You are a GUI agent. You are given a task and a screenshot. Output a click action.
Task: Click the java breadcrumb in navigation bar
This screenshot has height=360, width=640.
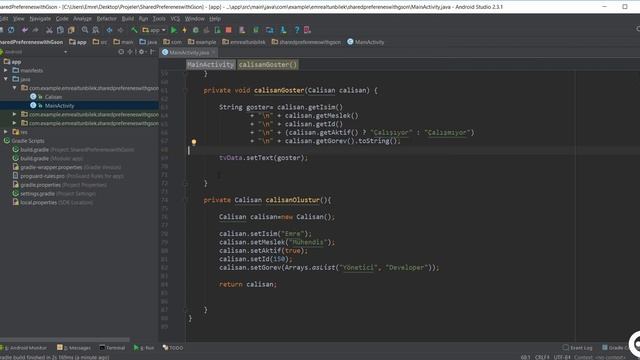(148, 42)
